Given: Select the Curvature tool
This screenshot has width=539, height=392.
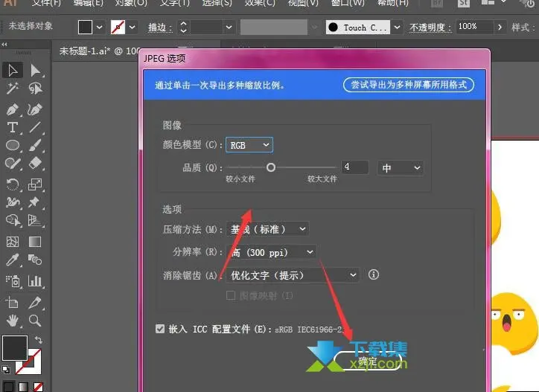Looking at the screenshot, I should (x=35, y=109).
